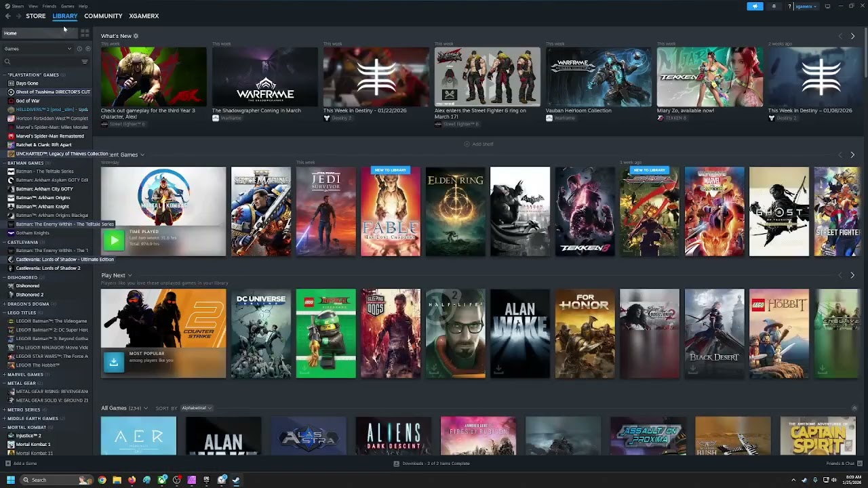
Task: Go back with the left arrow
Action: click(8, 16)
